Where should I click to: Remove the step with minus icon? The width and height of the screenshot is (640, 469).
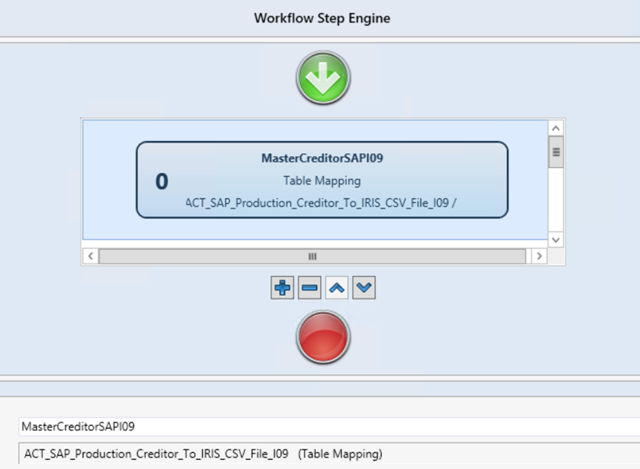(309, 288)
